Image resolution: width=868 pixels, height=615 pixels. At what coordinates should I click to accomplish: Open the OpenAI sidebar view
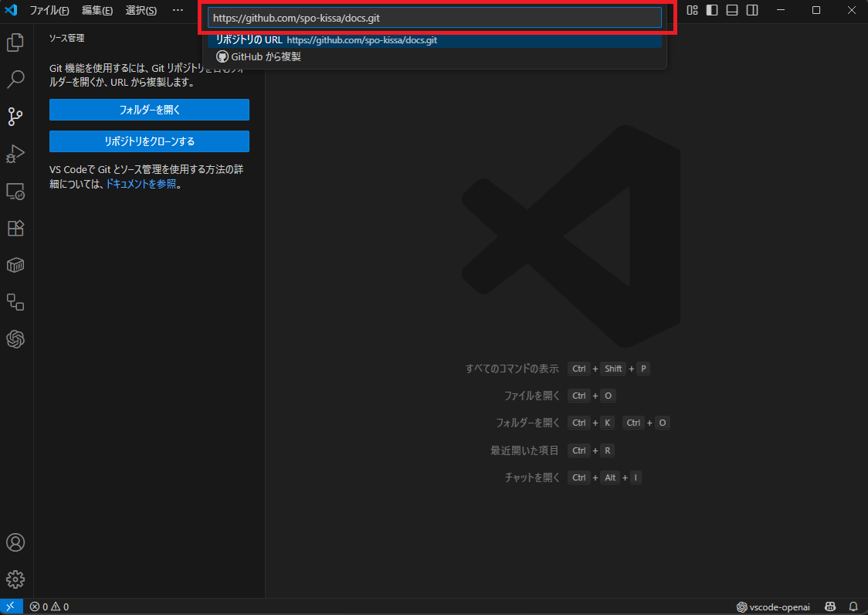point(15,339)
